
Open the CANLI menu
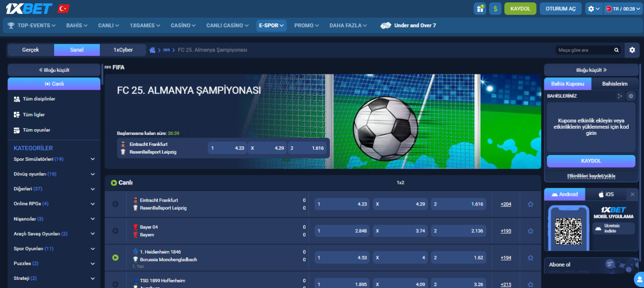[x=109, y=25]
